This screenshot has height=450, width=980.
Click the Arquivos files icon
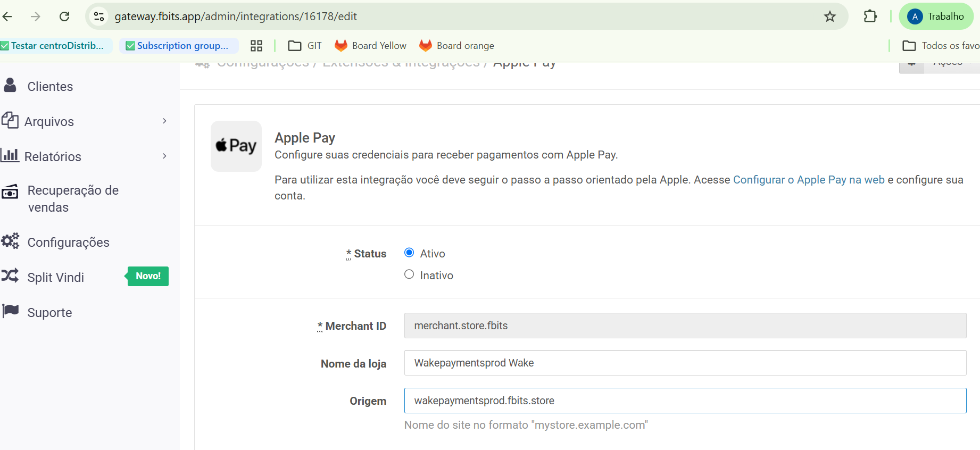pyautogui.click(x=10, y=120)
